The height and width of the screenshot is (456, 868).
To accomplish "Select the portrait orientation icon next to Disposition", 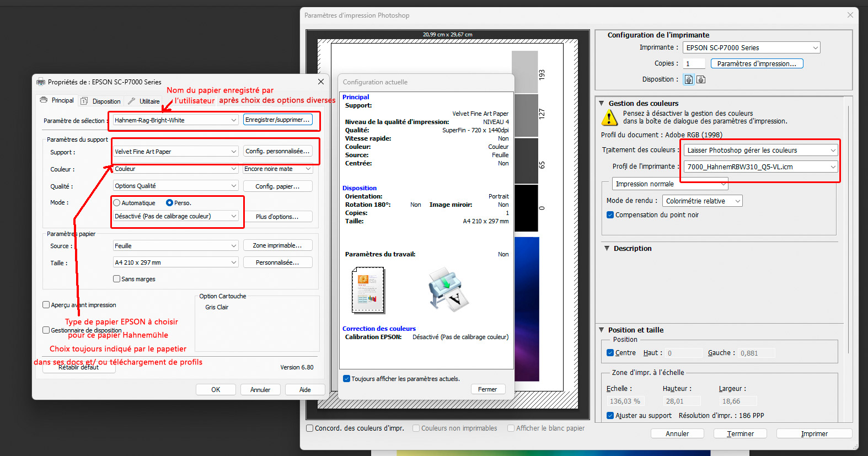I will [x=689, y=79].
